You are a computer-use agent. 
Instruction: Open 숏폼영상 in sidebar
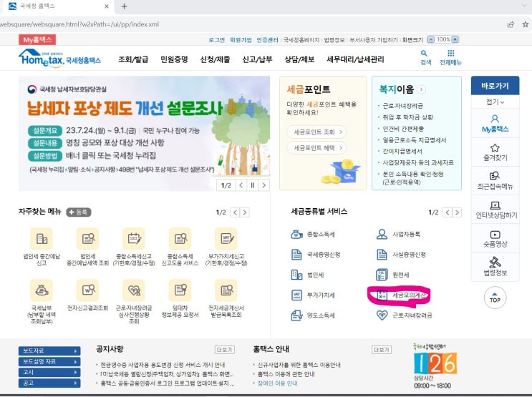point(495,238)
